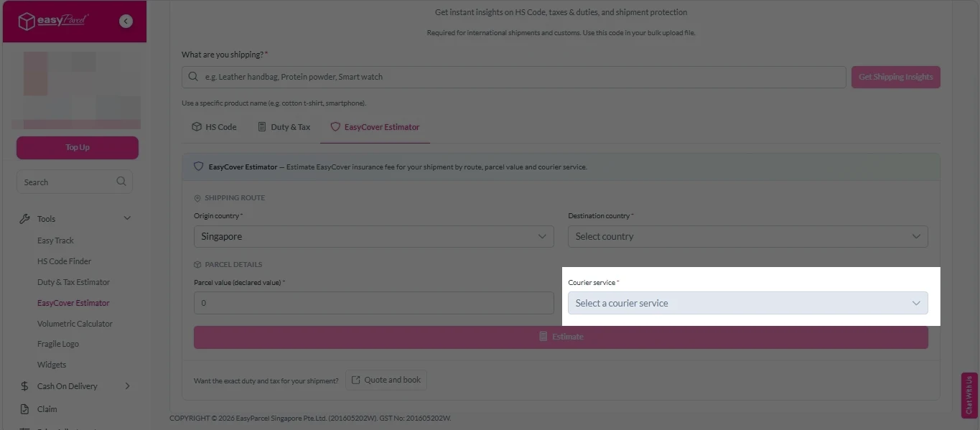Image resolution: width=980 pixels, height=430 pixels.
Task: Switch to the Duty & Tax tab
Action: [x=284, y=127]
